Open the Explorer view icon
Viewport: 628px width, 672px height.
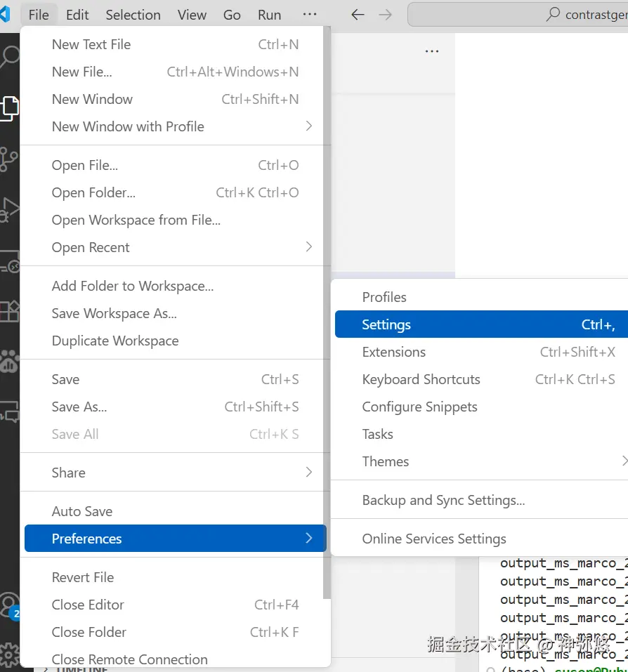(x=9, y=107)
